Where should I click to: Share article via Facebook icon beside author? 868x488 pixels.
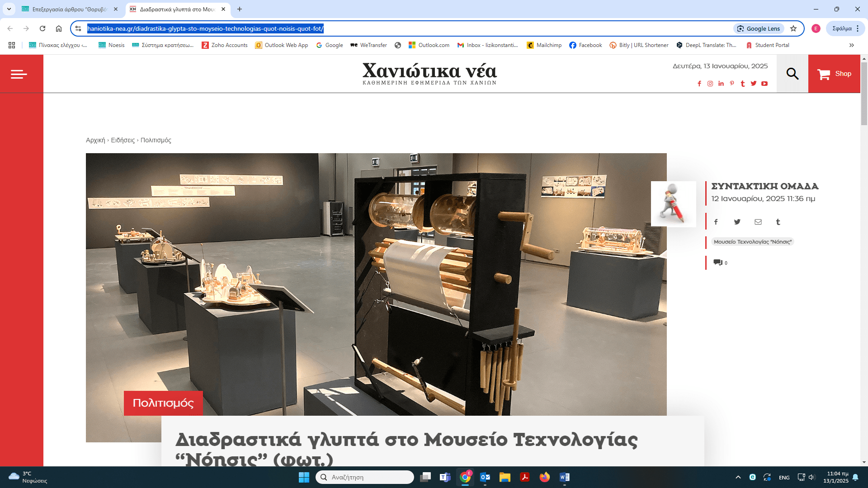pyautogui.click(x=716, y=222)
